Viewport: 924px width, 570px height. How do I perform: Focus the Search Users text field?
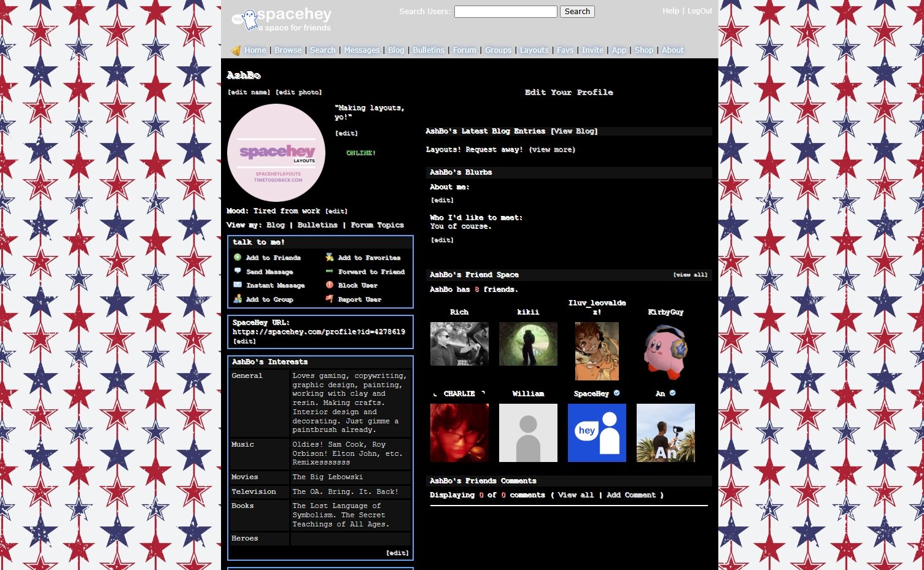505,12
